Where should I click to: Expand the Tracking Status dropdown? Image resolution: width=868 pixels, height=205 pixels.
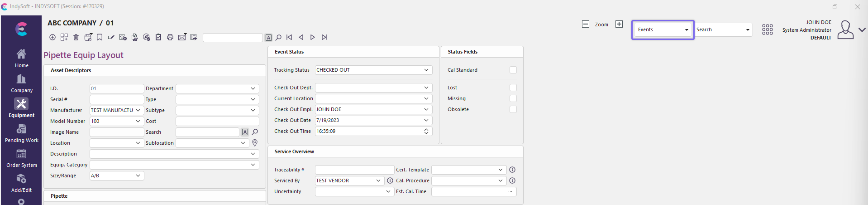click(426, 70)
